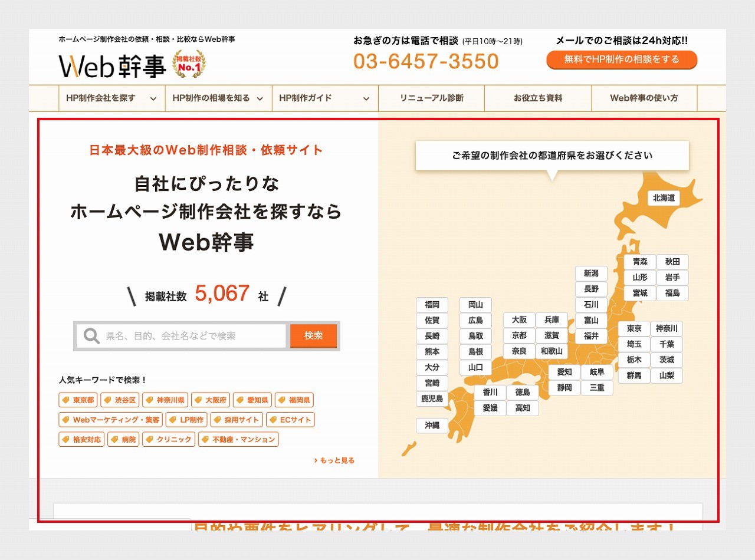Image resolution: width=755 pixels, height=560 pixels.
Task: Choose 愛知 on the map
Action: coord(564,372)
